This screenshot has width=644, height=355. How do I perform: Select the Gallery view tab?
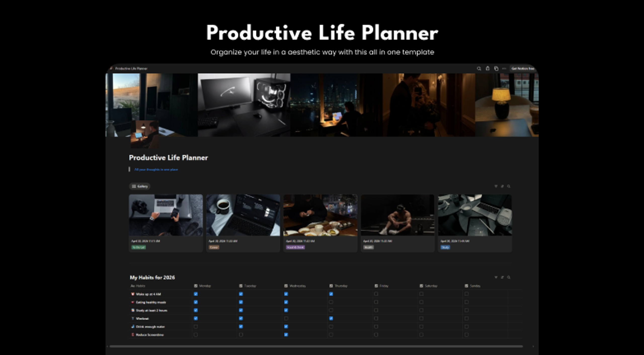click(x=140, y=186)
